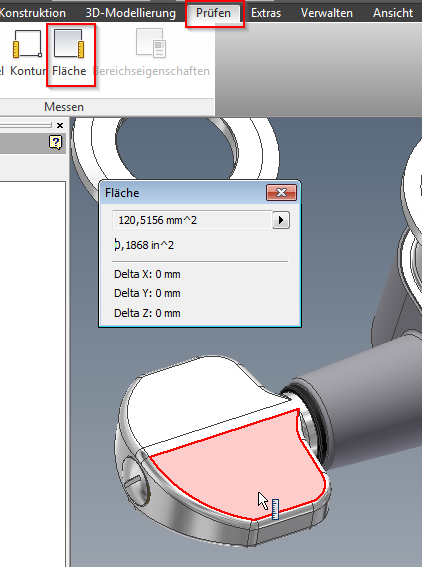The height and width of the screenshot is (567, 422).
Task: Close the left browser panel
Action: point(60,125)
